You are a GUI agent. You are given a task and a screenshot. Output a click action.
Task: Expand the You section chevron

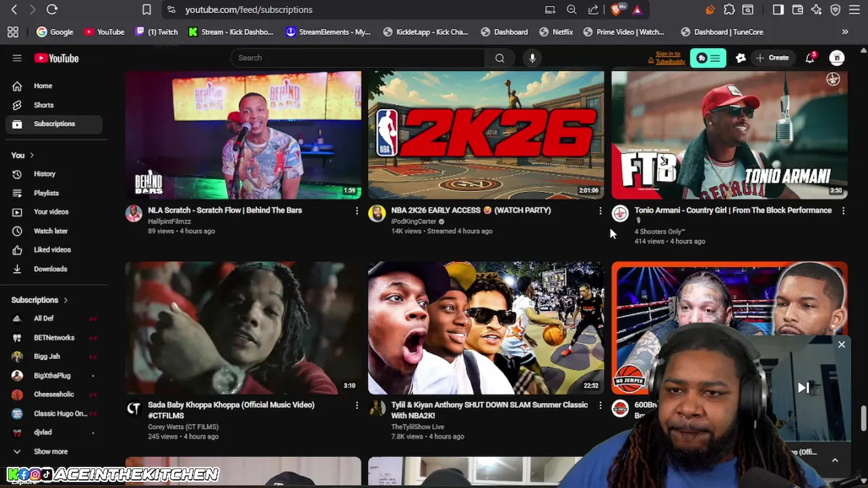(31, 155)
